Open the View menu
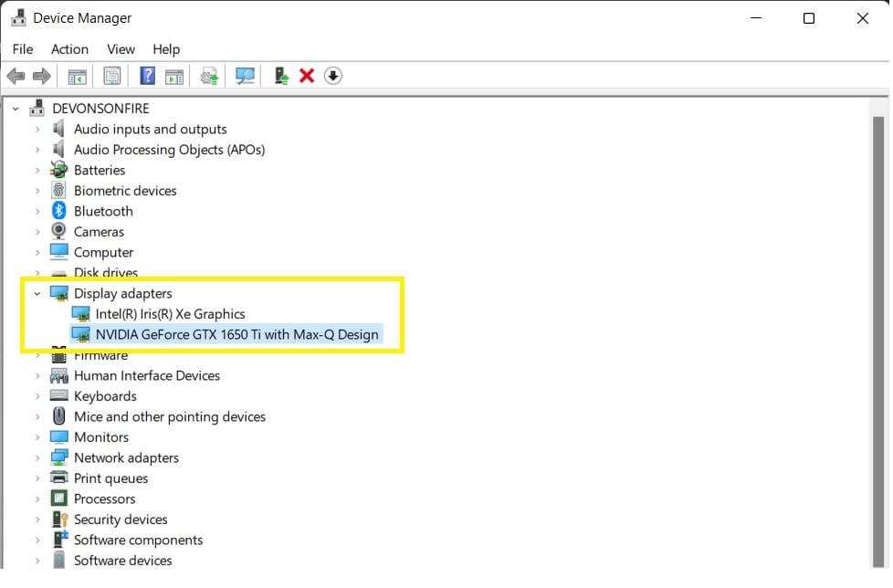The width and height of the screenshot is (893, 588). (x=121, y=49)
